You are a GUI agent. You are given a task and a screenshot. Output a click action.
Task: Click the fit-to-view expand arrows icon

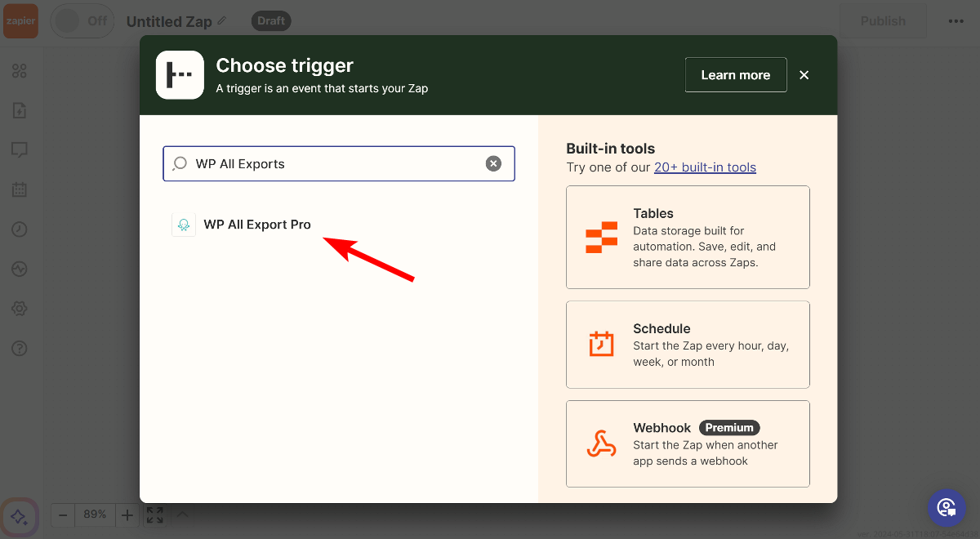point(154,514)
